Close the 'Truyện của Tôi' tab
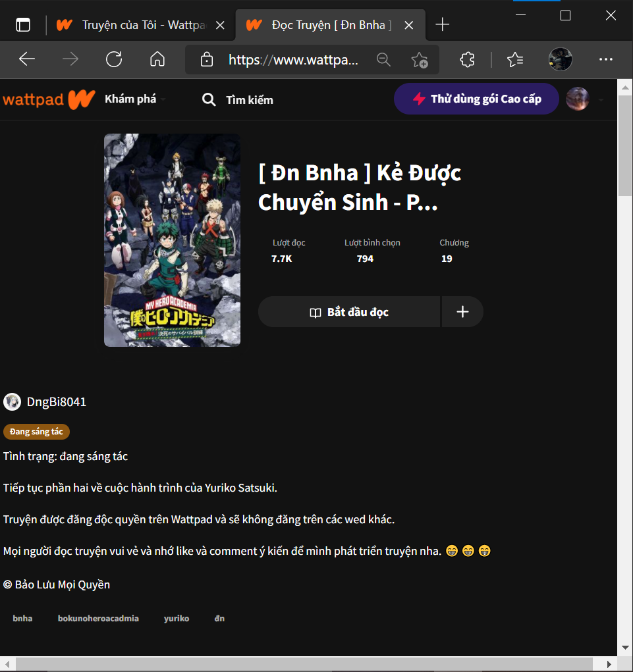 click(220, 25)
